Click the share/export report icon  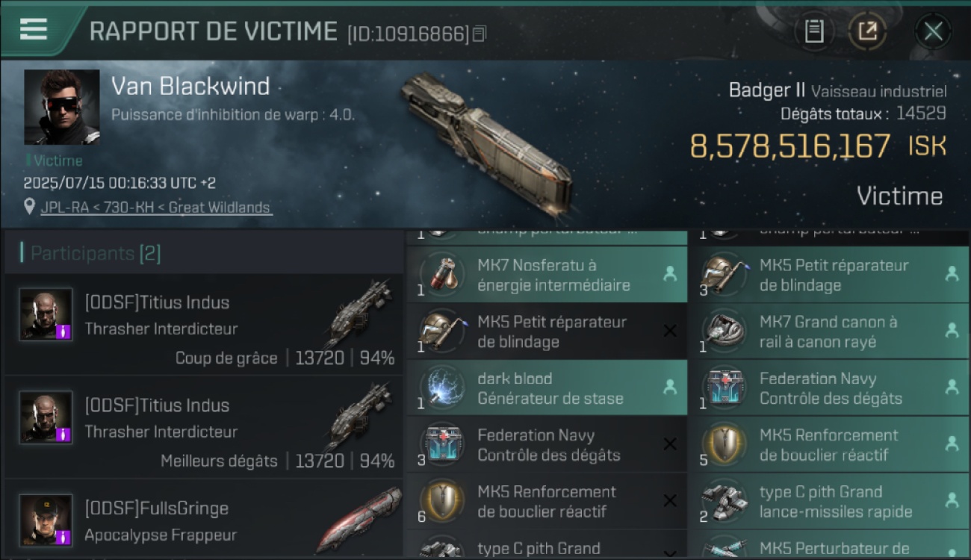click(867, 31)
